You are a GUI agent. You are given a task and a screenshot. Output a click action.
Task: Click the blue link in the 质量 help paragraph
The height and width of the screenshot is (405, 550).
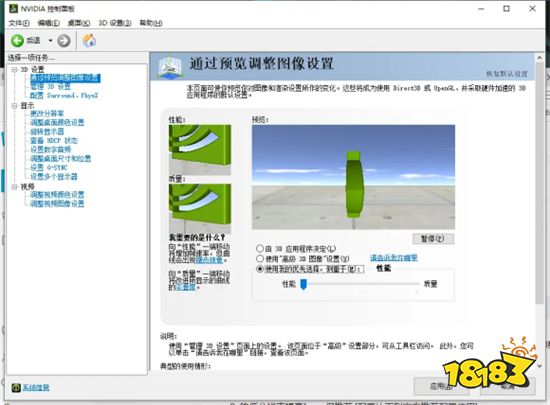click(186, 287)
